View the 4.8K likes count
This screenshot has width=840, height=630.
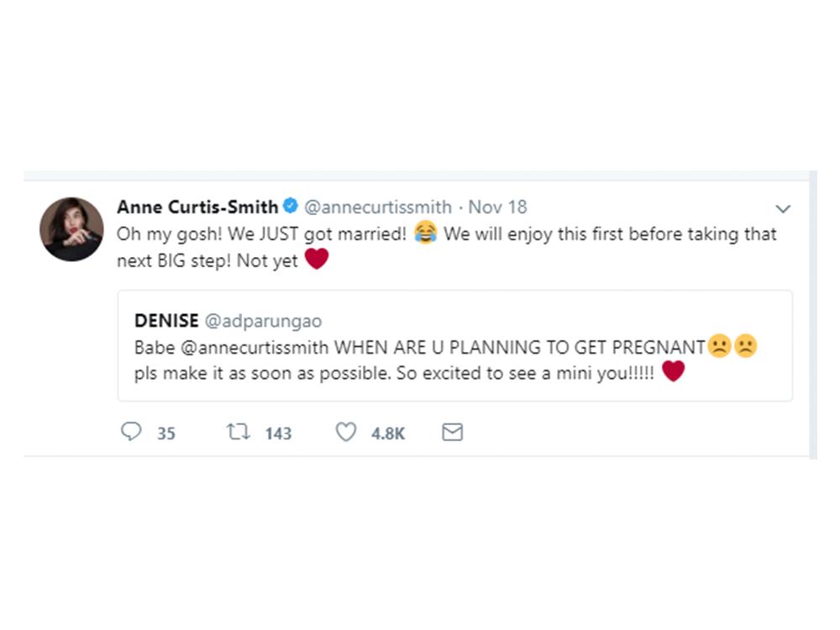click(x=388, y=433)
